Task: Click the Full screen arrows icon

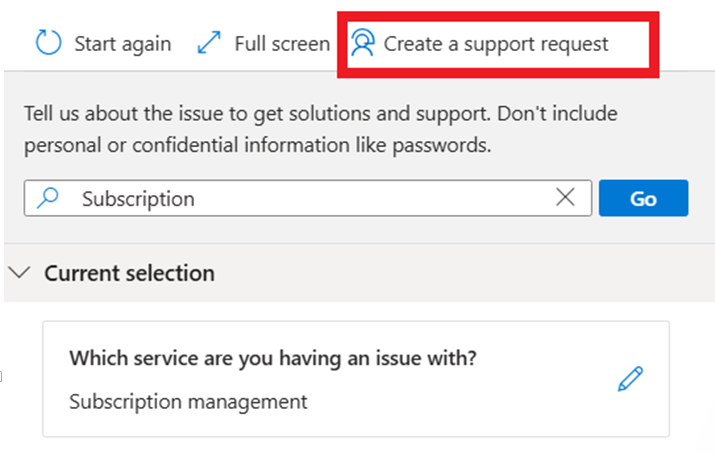Action: click(209, 44)
